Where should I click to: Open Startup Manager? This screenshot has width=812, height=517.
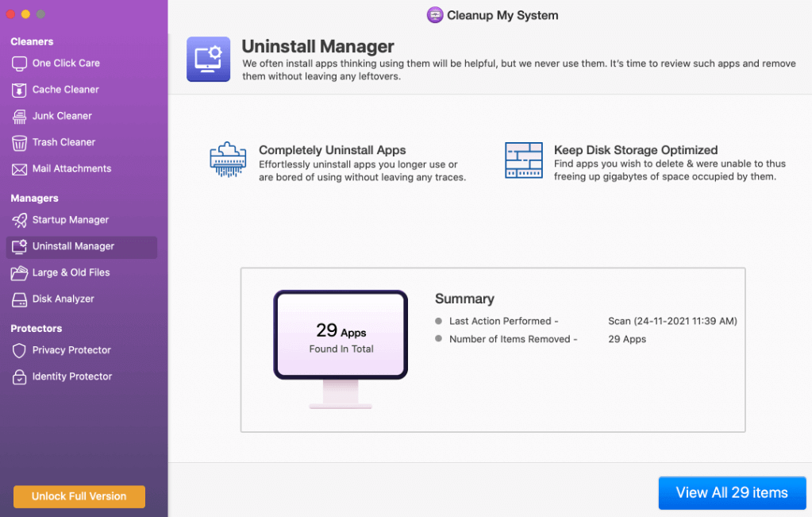(82, 220)
